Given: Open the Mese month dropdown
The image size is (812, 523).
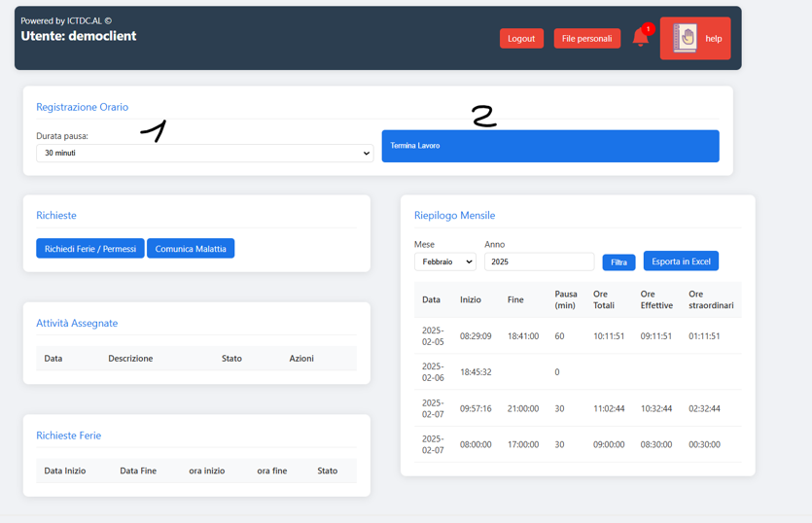Looking at the screenshot, I should point(444,261).
